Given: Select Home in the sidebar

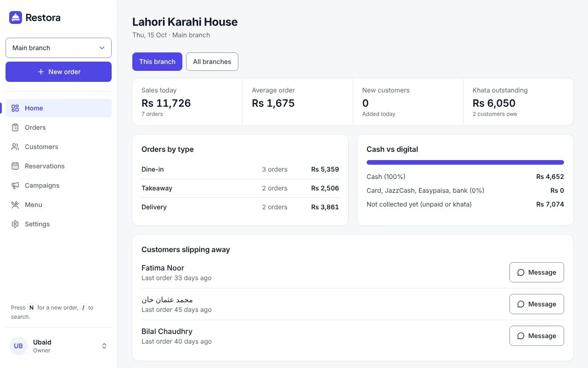Looking at the screenshot, I should click(58, 108).
